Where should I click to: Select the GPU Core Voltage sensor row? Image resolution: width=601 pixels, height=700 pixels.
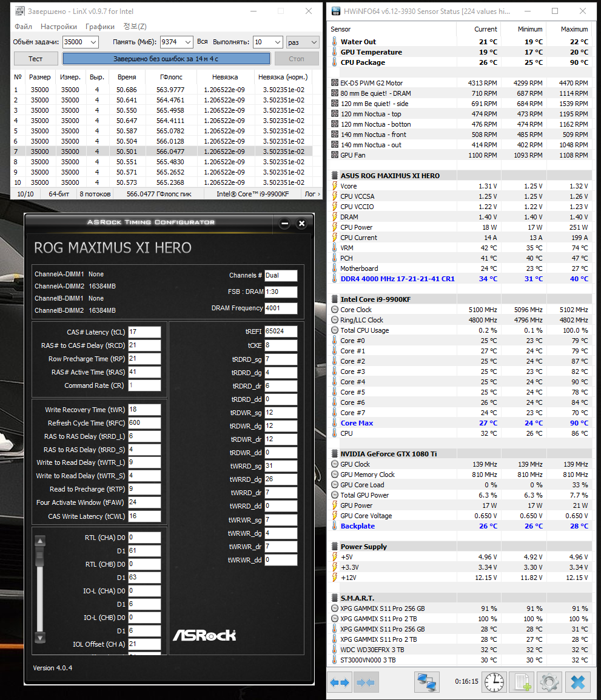[460, 516]
